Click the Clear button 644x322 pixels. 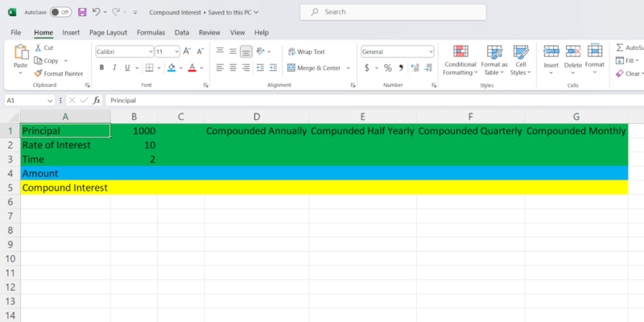[628, 74]
